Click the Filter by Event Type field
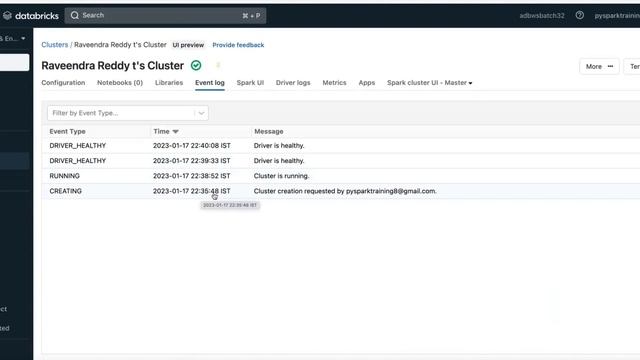The width and height of the screenshot is (640, 360). pos(128,113)
